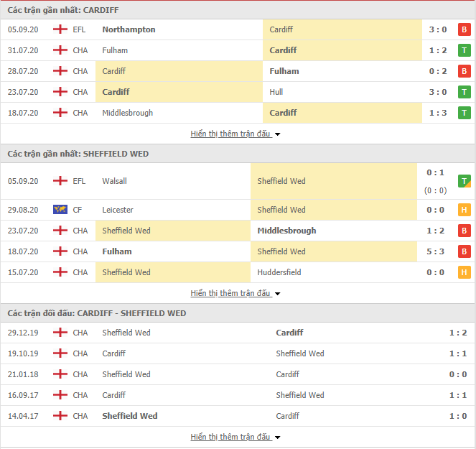Open Middlesbrough link in 23.07.20 Sheffield row

[x=286, y=231]
